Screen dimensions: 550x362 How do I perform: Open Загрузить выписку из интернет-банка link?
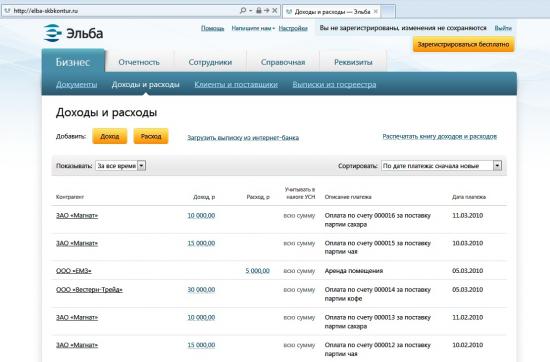[243, 138]
